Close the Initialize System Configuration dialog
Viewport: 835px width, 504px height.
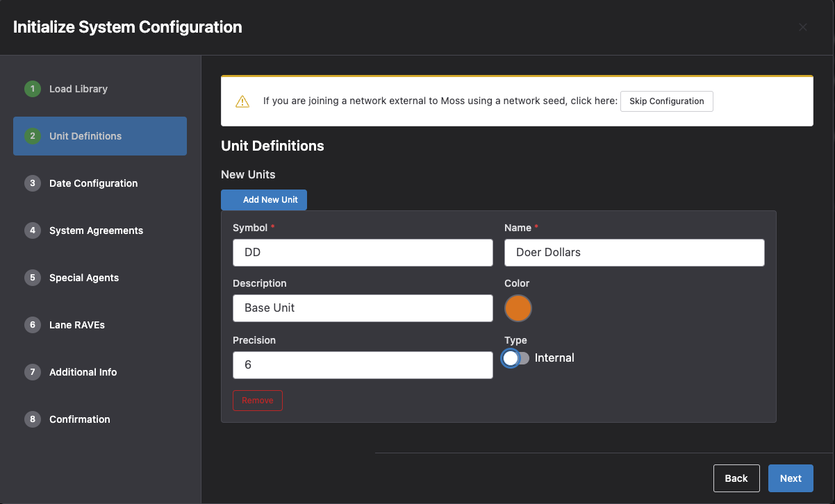pos(802,28)
